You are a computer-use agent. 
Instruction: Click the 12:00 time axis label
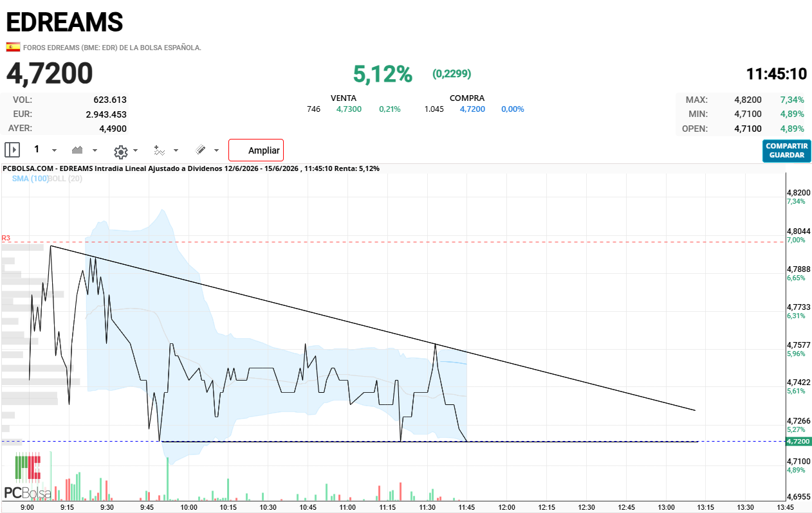tap(507, 507)
